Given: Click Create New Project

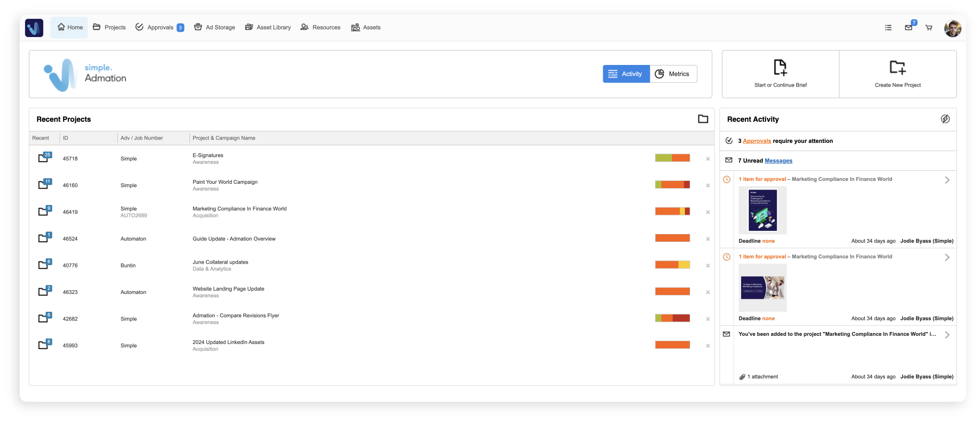Looking at the screenshot, I should (x=897, y=74).
